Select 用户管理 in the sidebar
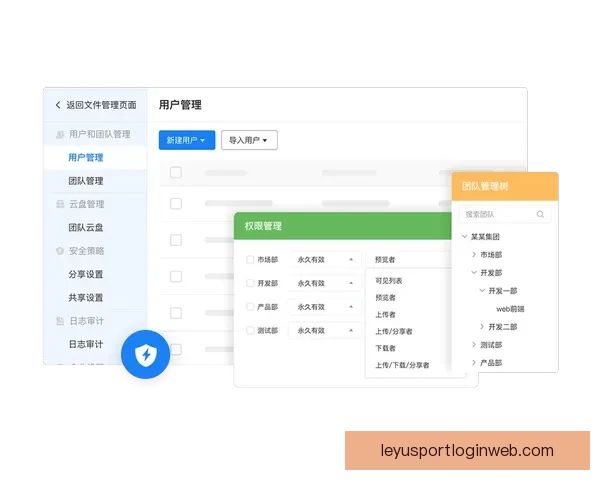The image size is (600, 480). coord(95,157)
